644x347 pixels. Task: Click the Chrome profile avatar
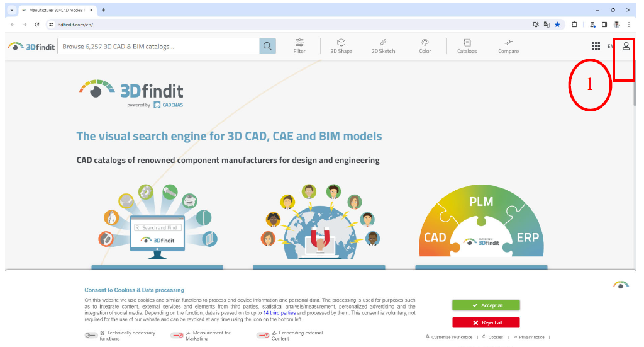617,25
